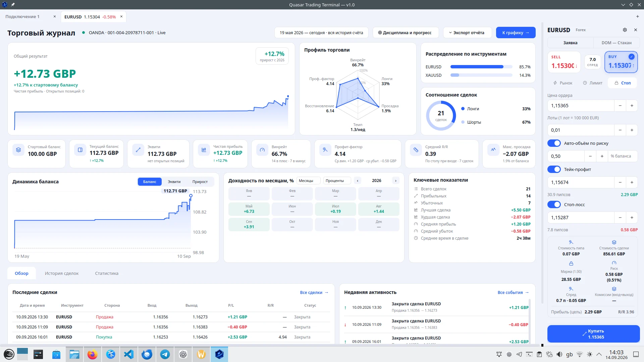Open the Месяцы dropdown

308,181
